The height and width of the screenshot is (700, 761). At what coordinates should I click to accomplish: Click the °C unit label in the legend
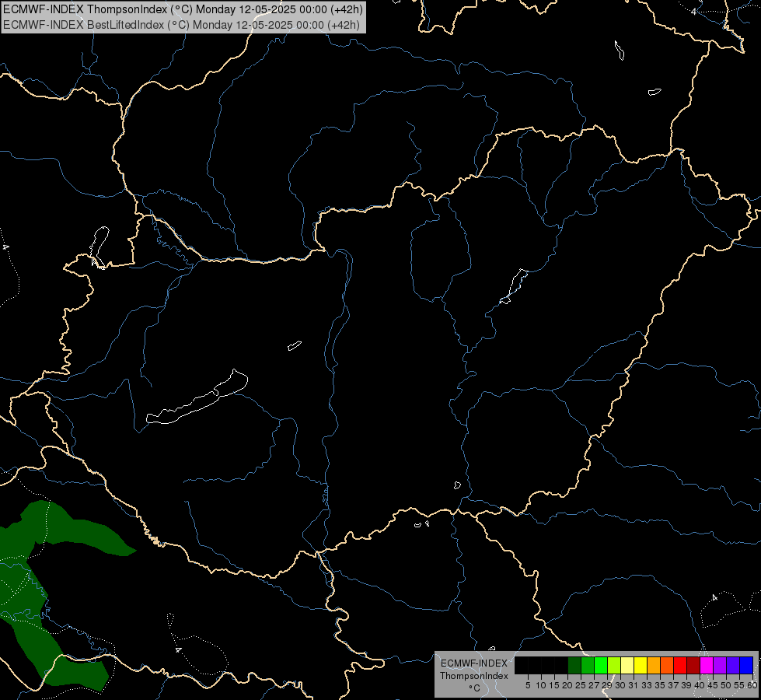pos(474,688)
